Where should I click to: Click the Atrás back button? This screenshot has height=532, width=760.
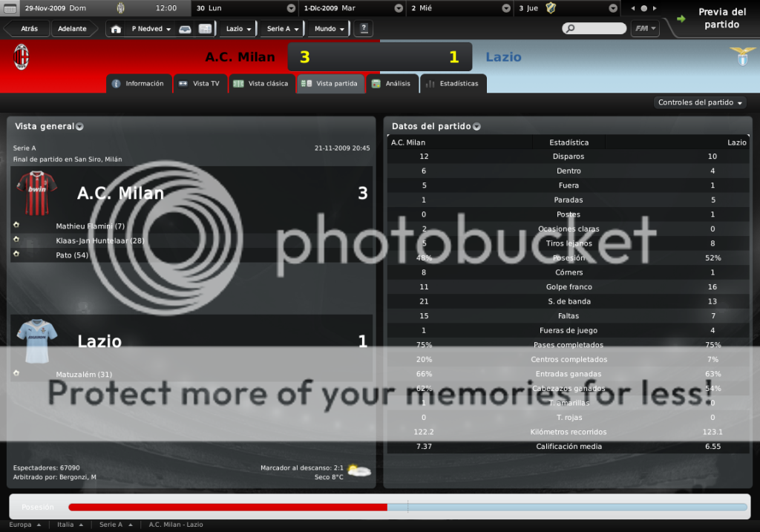tap(28, 29)
